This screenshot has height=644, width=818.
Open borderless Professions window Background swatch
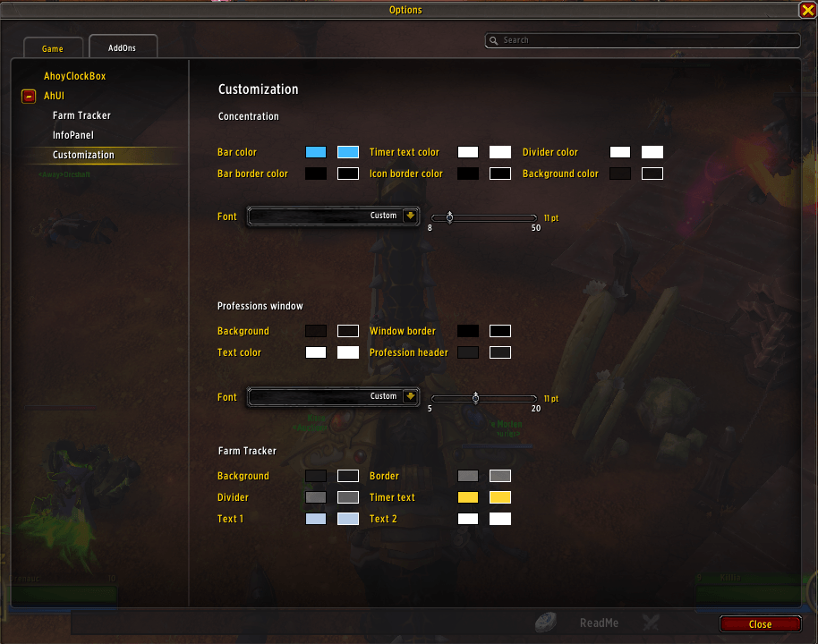[x=316, y=331]
